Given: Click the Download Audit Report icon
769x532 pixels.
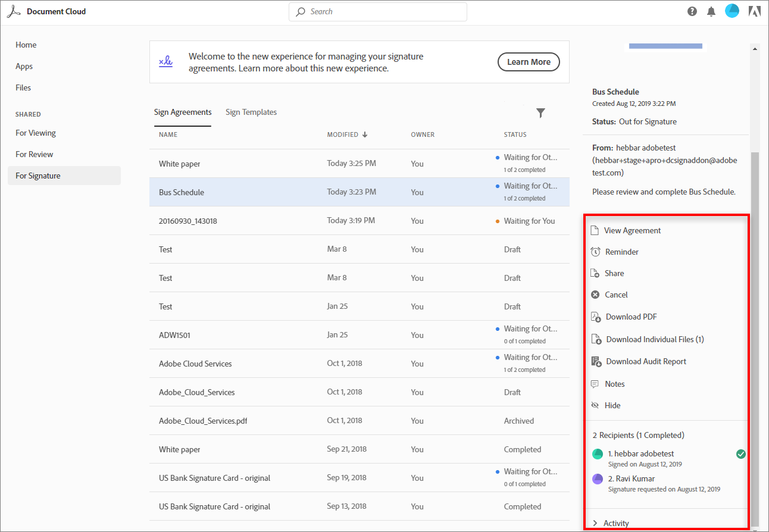Looking at the screenshot, I should pyautogui.click(x=595, y=362).
